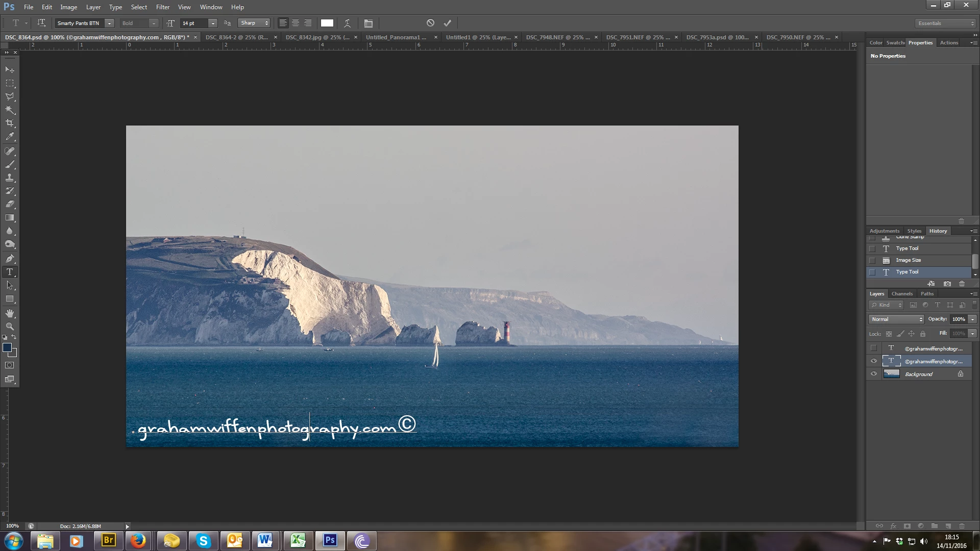Click the white text color swatch
This screenshot has height=551, width=980.
(x=327, y=23)
